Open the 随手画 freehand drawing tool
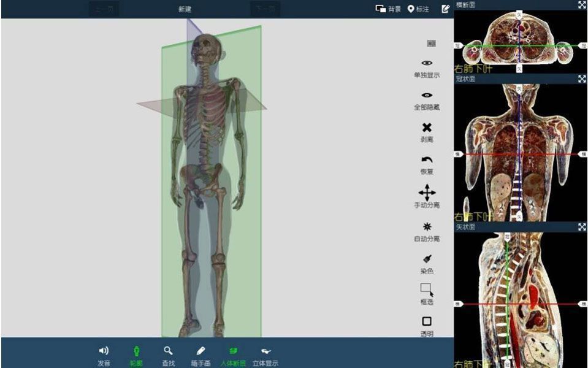The image size is (588, 368). coord(200,351)
